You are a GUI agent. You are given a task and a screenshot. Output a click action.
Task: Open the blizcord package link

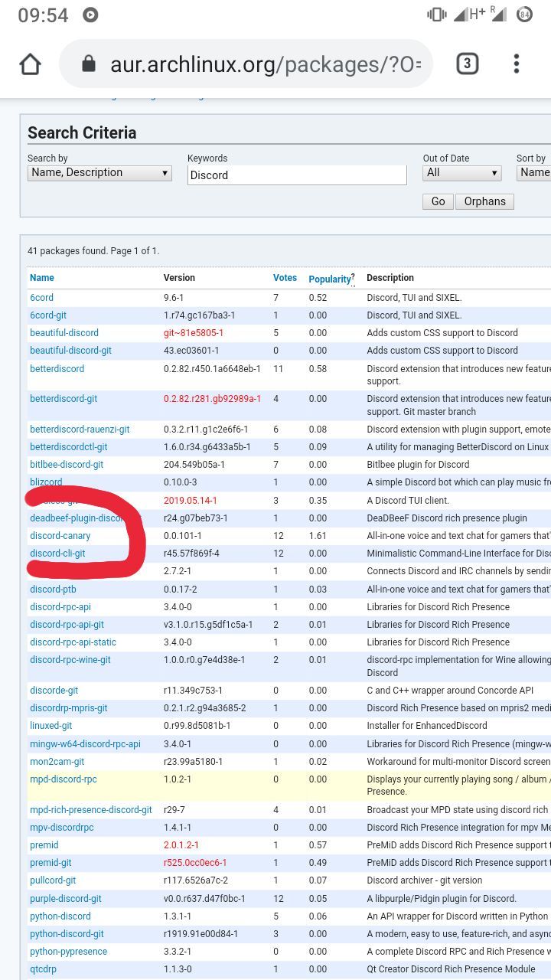point(46,482)
